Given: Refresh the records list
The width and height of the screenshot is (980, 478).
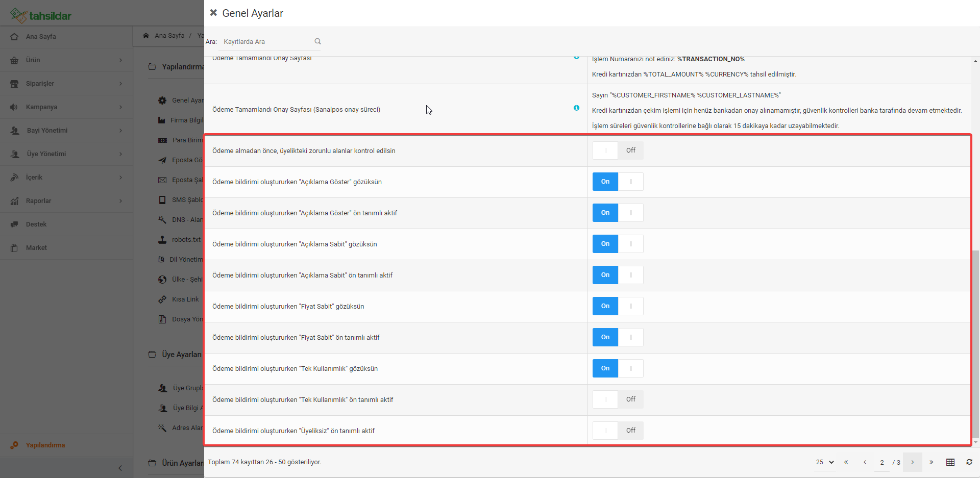Looking at the screenshot, I should point(969,462).
